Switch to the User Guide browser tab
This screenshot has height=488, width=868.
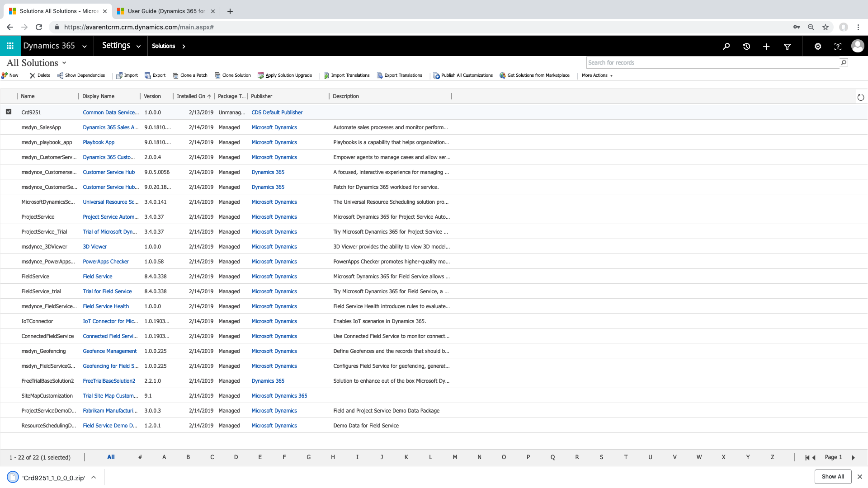166,11
